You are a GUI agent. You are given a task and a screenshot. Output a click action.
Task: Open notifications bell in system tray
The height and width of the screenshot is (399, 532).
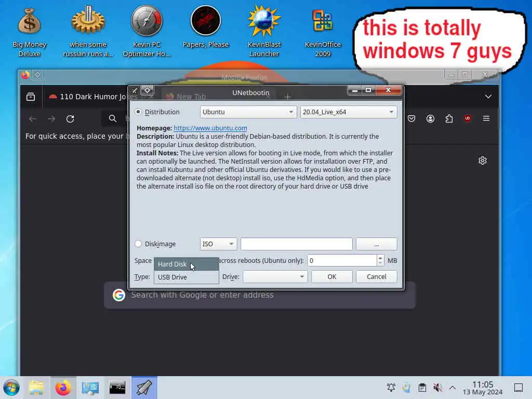click(x=391, y=388)
